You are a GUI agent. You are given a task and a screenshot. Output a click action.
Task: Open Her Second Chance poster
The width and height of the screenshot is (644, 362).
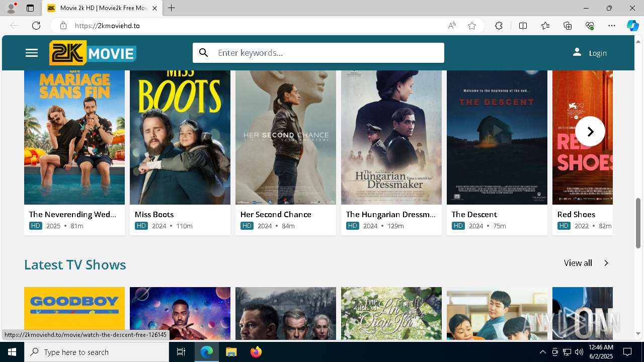pos(286,137)
